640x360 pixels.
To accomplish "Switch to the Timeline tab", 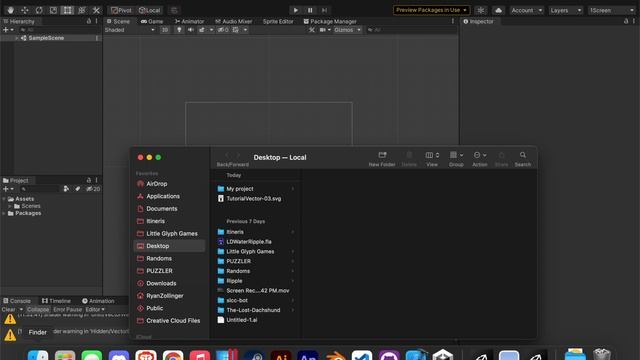I will coord(56,301).
